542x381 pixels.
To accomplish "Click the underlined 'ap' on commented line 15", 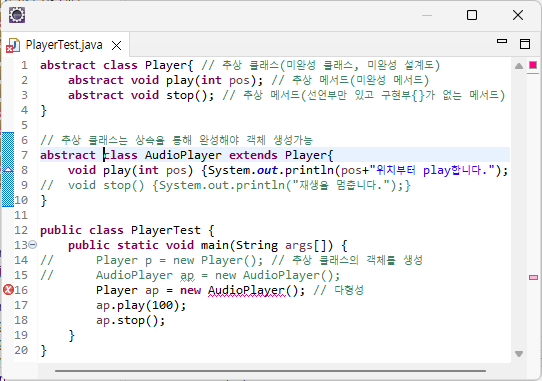I will [187, 276].
